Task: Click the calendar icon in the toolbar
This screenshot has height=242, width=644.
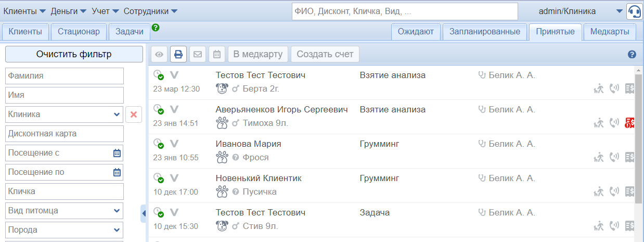Action: (x=217, y=54)
